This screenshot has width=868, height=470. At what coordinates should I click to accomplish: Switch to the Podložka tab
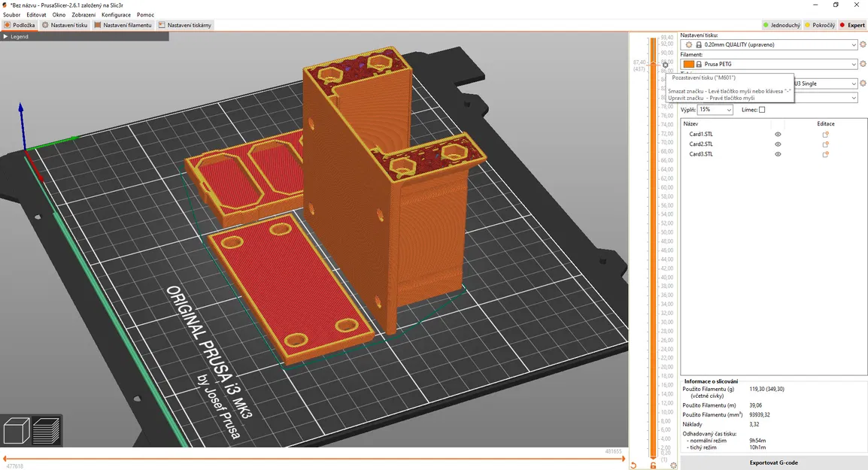20,25
